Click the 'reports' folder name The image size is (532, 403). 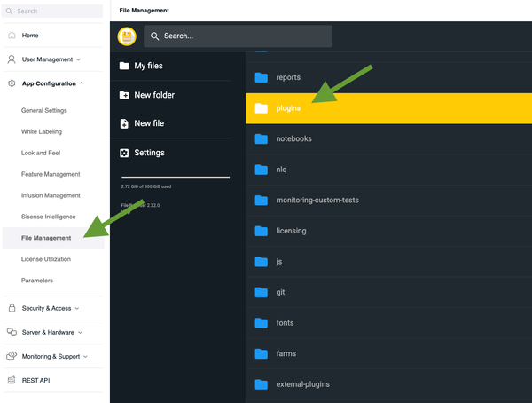pos(288,77)
